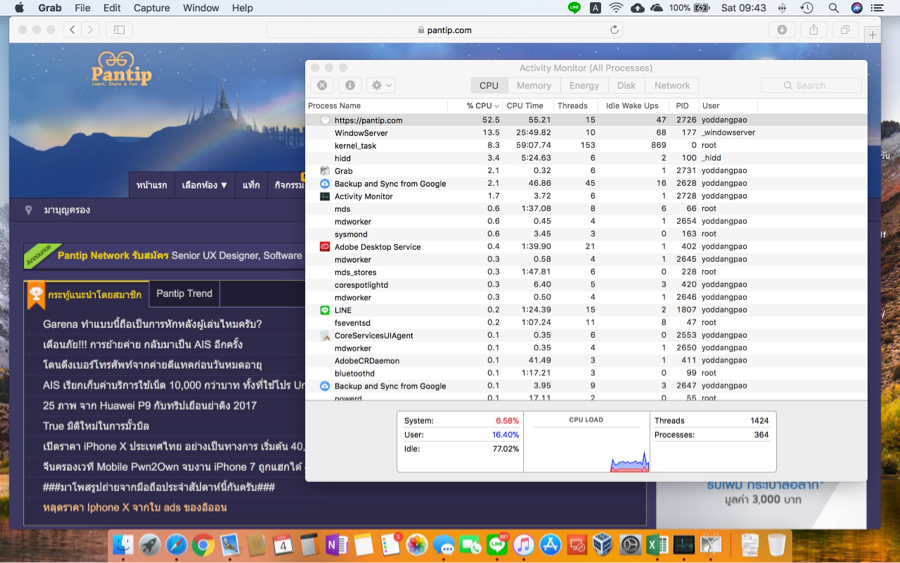
Task: Sort by the CPU Time column header
Action: (x=527, y=106)
